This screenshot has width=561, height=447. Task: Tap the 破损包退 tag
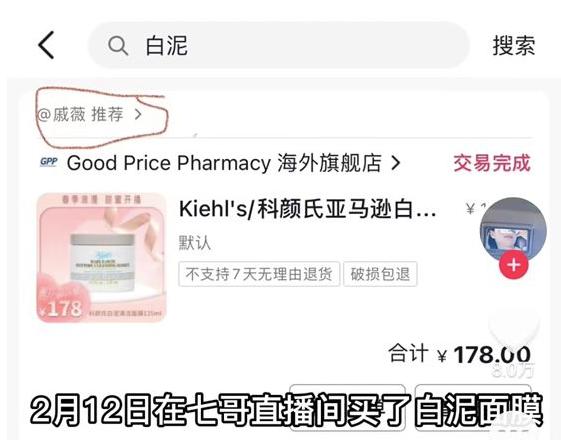[x=380, y=274]
